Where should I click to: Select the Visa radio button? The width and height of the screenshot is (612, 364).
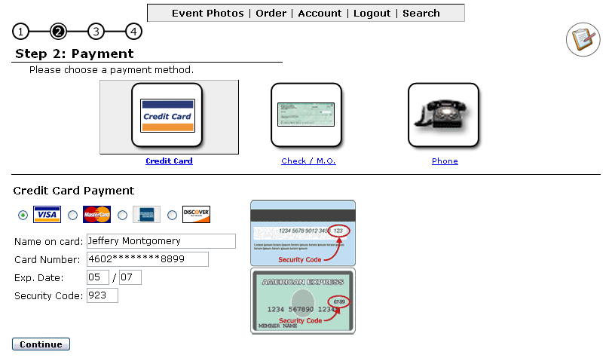[x=23, y=215]
